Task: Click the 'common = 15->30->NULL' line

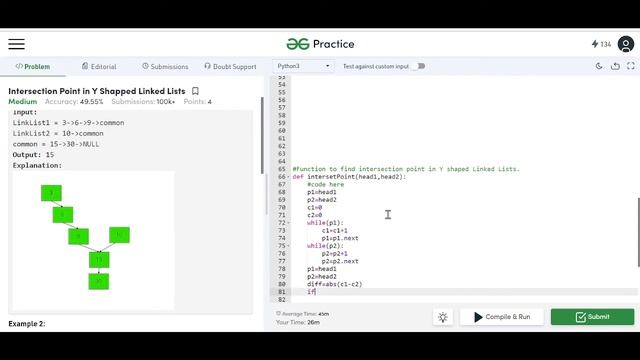Action: (x=56, y=144)
